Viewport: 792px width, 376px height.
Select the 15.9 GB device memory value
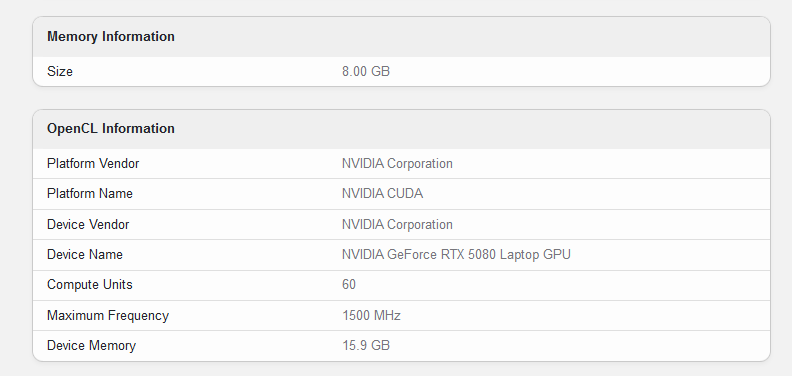pyautogui.click(x=366, y=346)
